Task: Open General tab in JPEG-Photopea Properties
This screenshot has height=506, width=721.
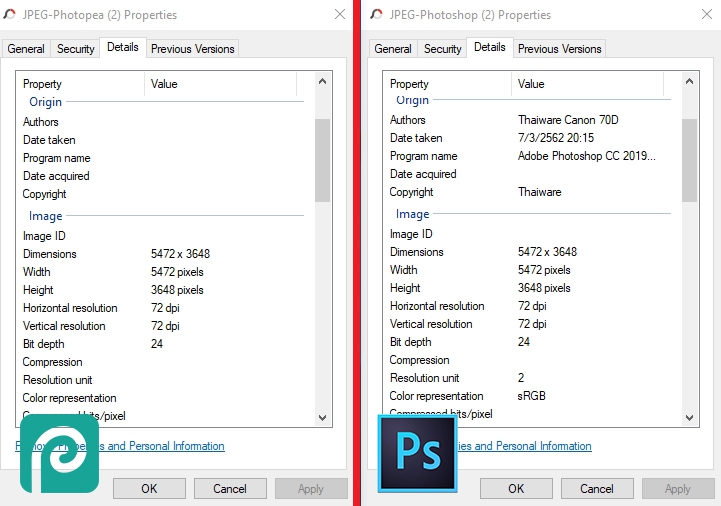Action: (26, 49)
